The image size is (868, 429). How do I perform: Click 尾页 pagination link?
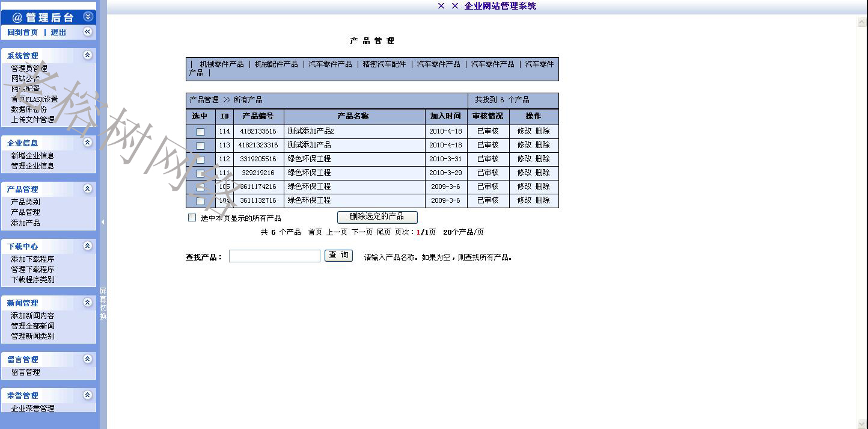coord(384,232)
